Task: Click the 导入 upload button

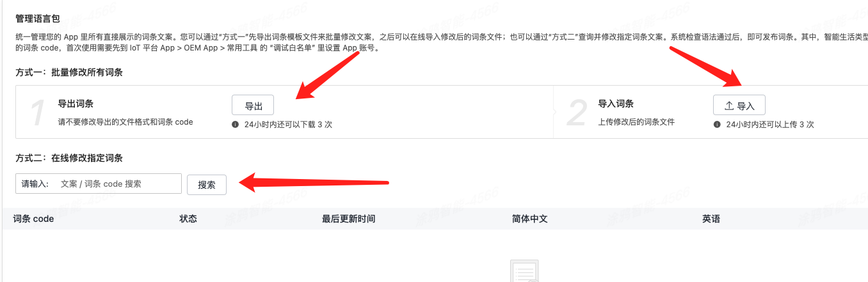Action: (739, 106)
